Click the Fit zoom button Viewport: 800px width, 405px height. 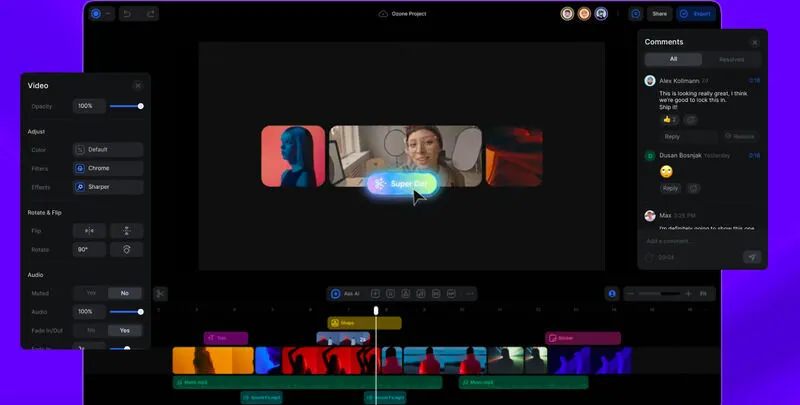pyautogui.click(x=703, y=294)
